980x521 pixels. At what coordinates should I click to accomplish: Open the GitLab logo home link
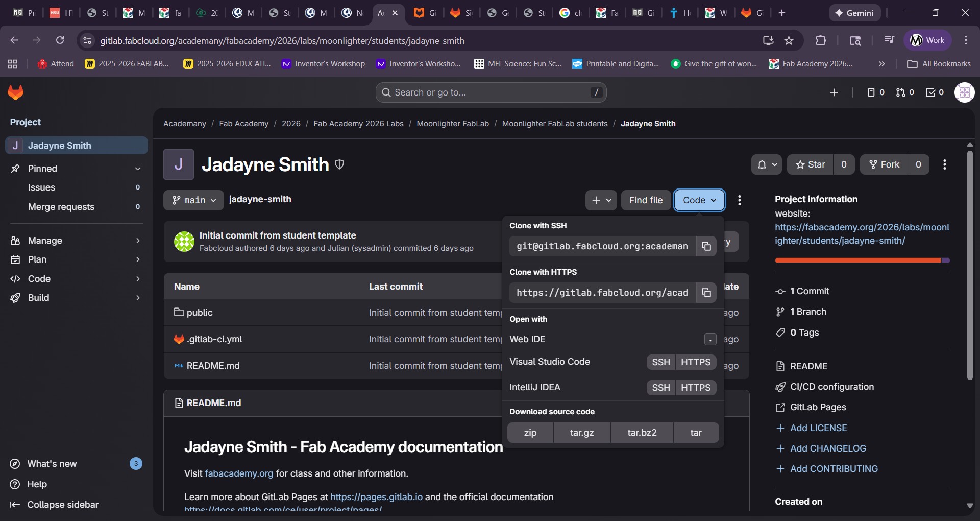(x=16, y=92)
